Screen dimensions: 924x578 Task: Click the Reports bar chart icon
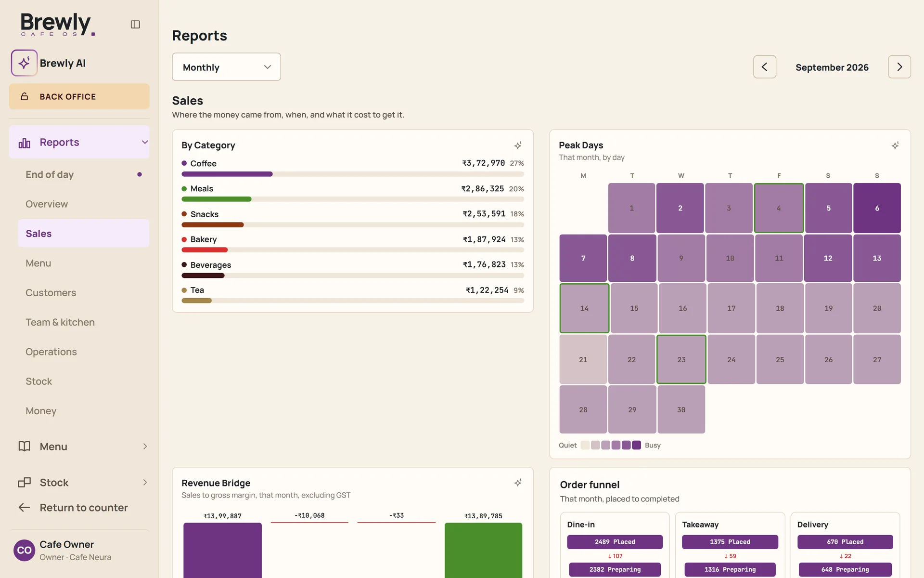[25, 143]
